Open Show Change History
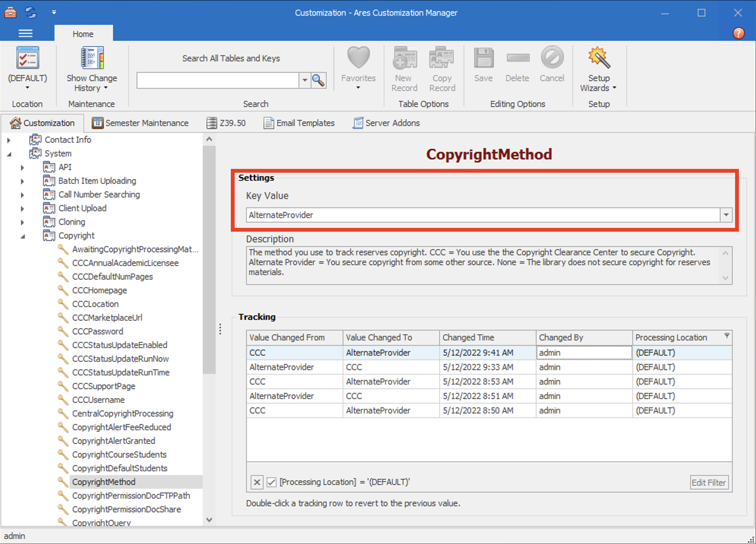Screen dimensions: 756x544 pos(91,68)
